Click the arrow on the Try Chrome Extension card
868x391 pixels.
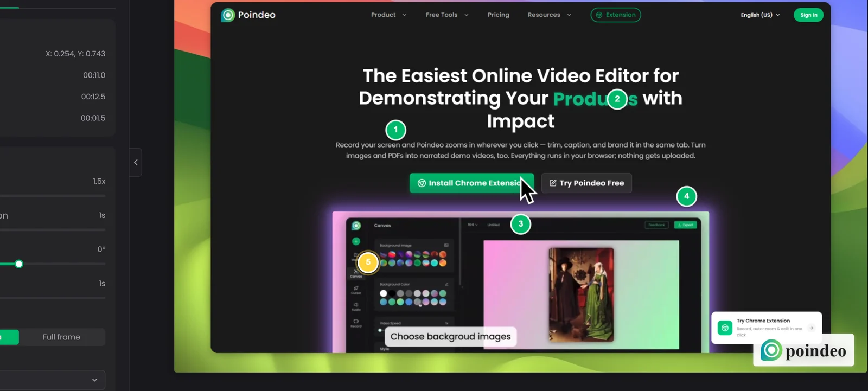(812, 328)
